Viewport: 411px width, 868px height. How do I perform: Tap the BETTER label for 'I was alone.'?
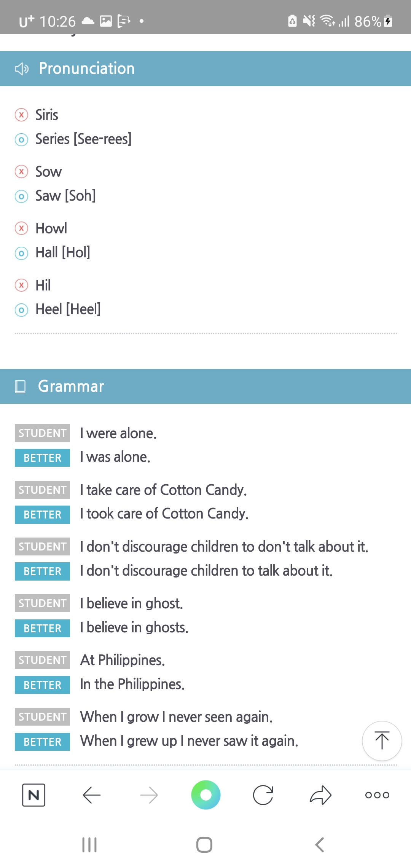click(x=42, y=458)
